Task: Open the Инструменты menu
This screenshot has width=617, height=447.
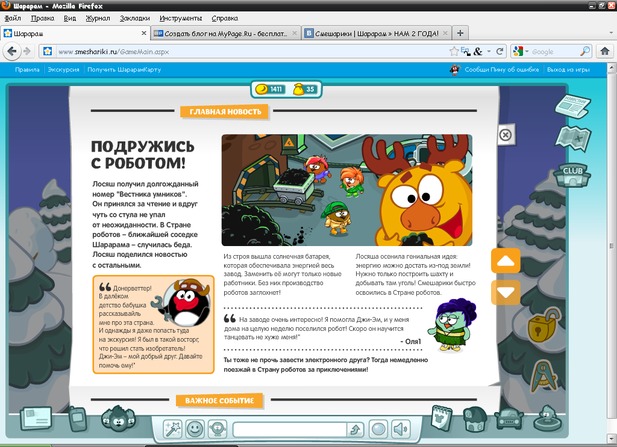Action: point(181,18)
